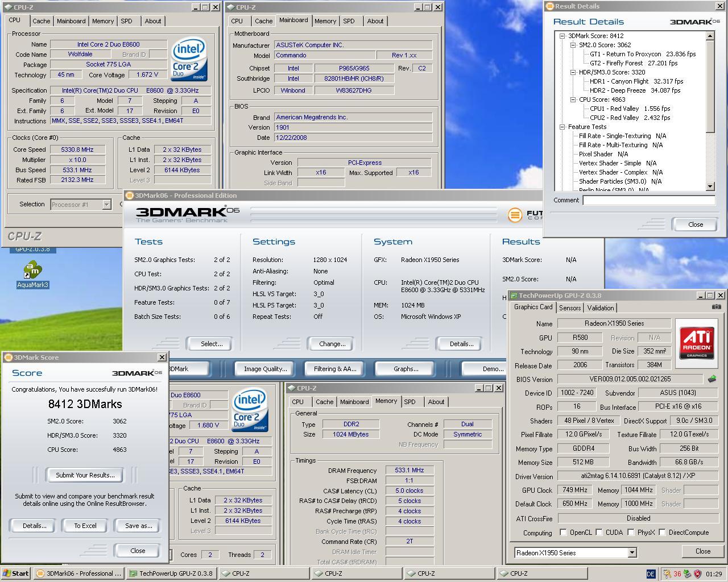
Task: Select Fill Rate - Single-Texturing row
Action: 622,136
